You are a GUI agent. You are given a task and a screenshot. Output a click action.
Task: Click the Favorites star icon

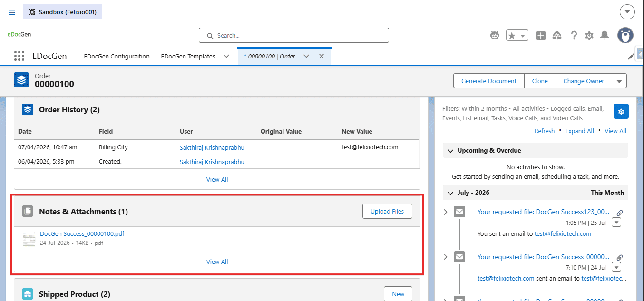pyautogui.click(x=511, y=36)
